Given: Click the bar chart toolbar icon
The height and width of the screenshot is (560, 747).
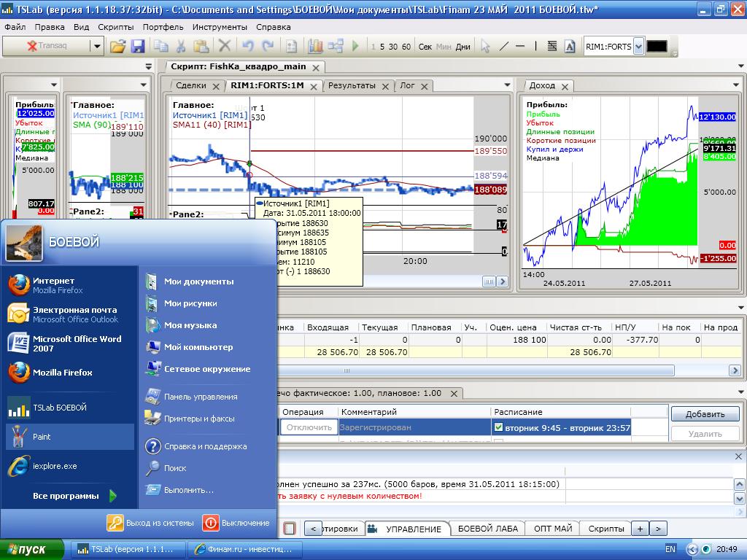Looking at the screenshot, I should (x=315, y=46).
